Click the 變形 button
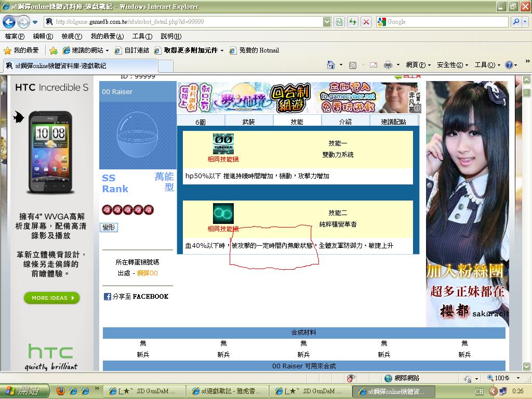Screen dimensions: 532x399 (x=109, y=228)
